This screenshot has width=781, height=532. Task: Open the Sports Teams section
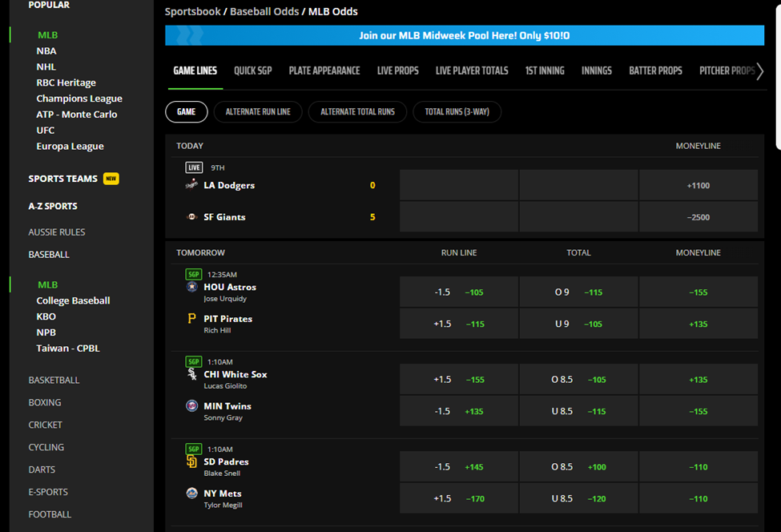tap(62, 179)
